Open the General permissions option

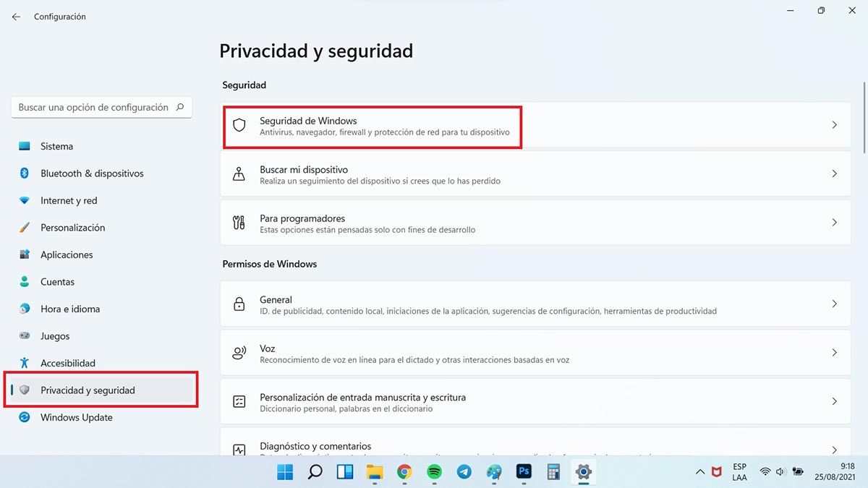click(535, 304)
